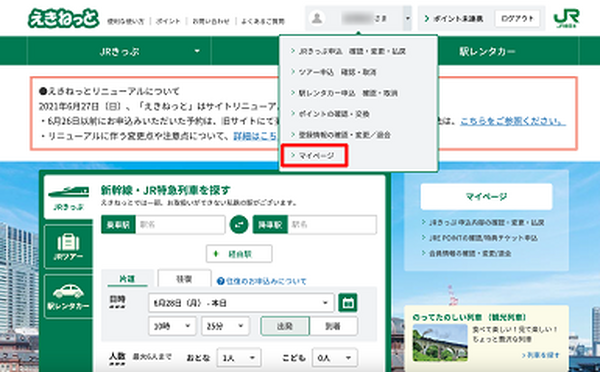Image resolution: width=600 pixels, height=372 pixels.
Task: Click the white マイページ button on right panel
Action: (x=486, y=197)
